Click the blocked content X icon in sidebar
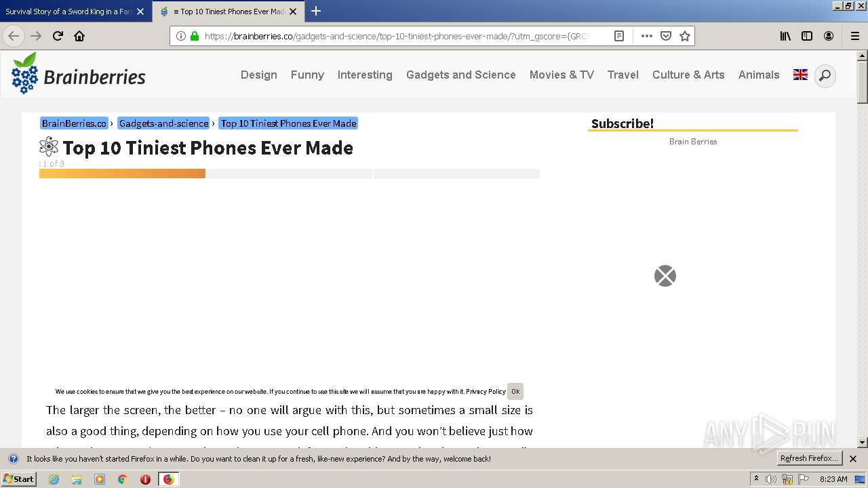Image resolution: width=868 pixels, height=488 pixels. pos(665,276)
